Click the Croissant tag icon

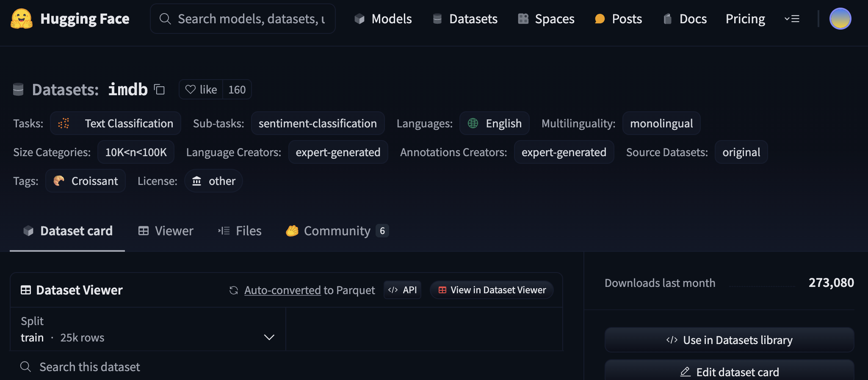coord(59,181)
